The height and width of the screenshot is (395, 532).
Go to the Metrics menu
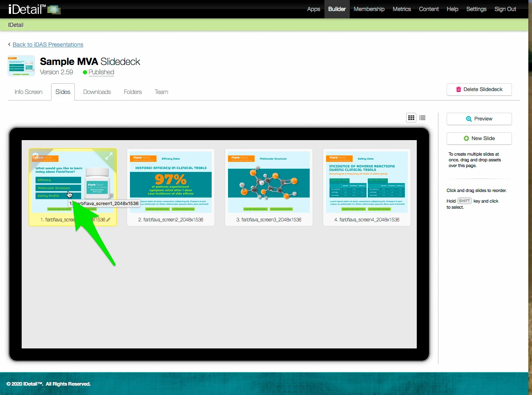pyautogui.click(x=402, y=9)
